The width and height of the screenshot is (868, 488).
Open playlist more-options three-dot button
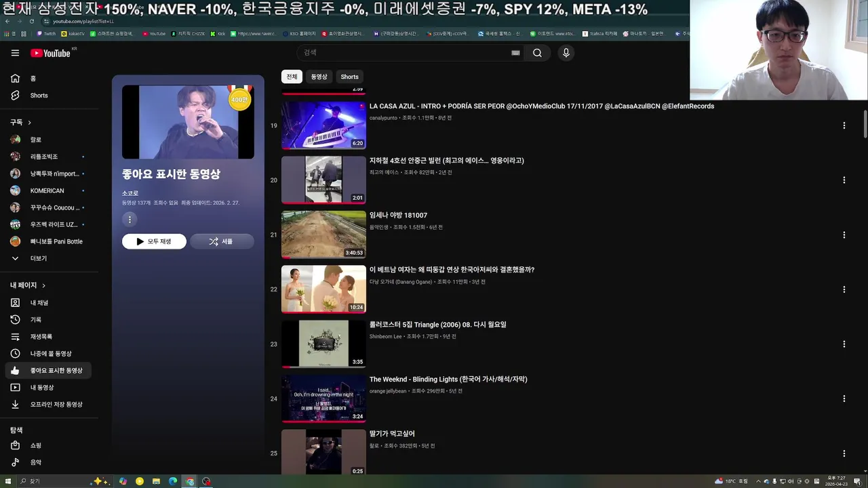point(130,219)
